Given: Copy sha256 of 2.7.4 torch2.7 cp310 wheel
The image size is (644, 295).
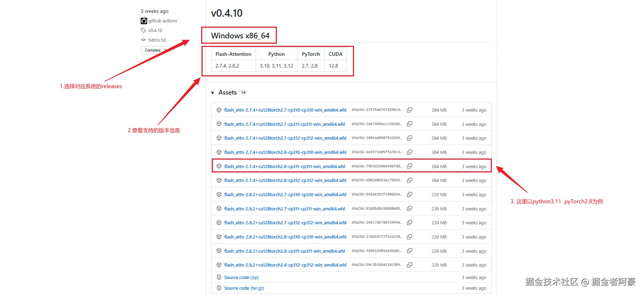Looking at the screenshot, I should coord(409,110).
